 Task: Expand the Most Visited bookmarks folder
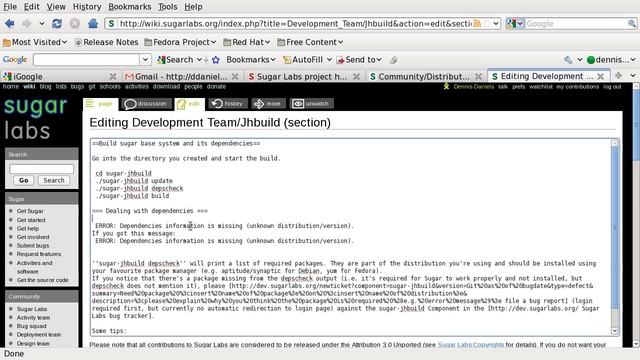pyautogui.click(x=35, y=42)
